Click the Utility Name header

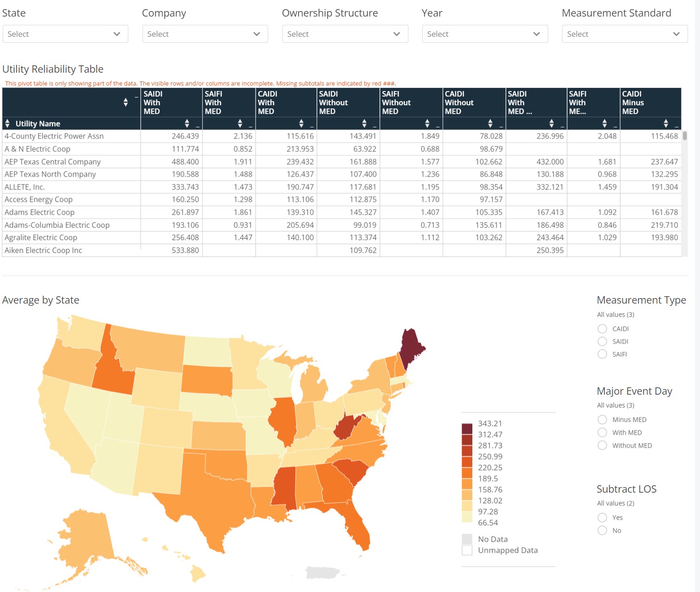pos(38,124)
